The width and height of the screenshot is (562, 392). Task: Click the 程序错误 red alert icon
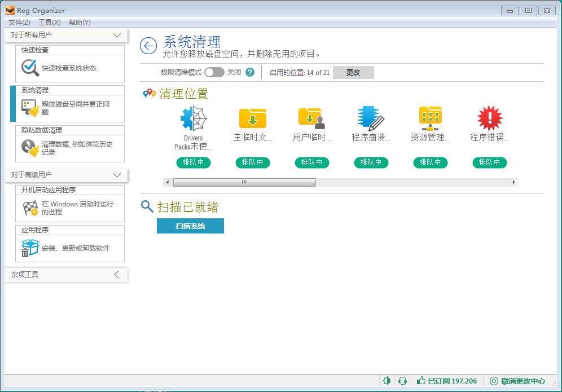(x=489, y=119)
